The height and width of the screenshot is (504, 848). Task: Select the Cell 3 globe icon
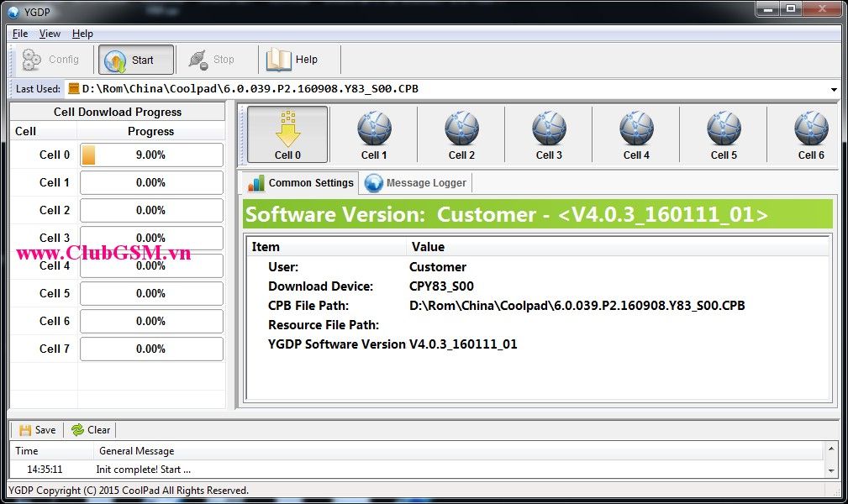[x=549, y=129]
